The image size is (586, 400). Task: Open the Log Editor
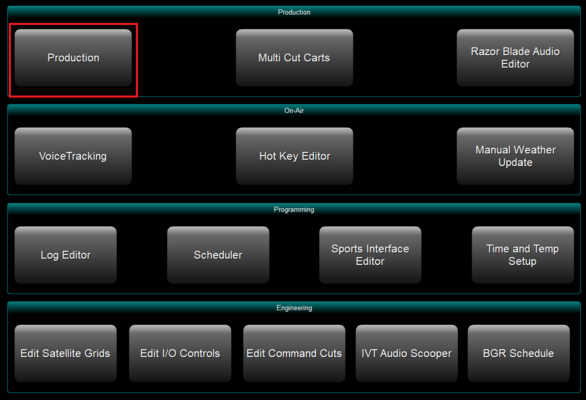point(66,255)
